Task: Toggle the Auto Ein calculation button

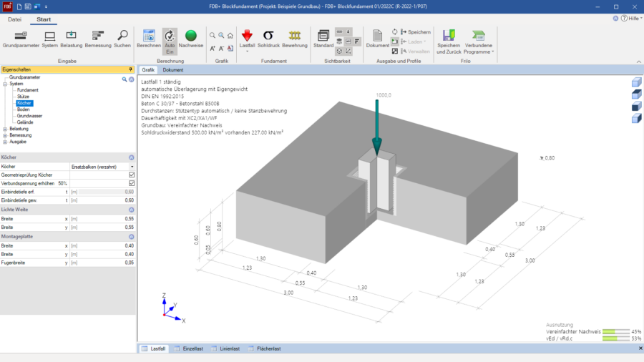Action: coord(170,41)
